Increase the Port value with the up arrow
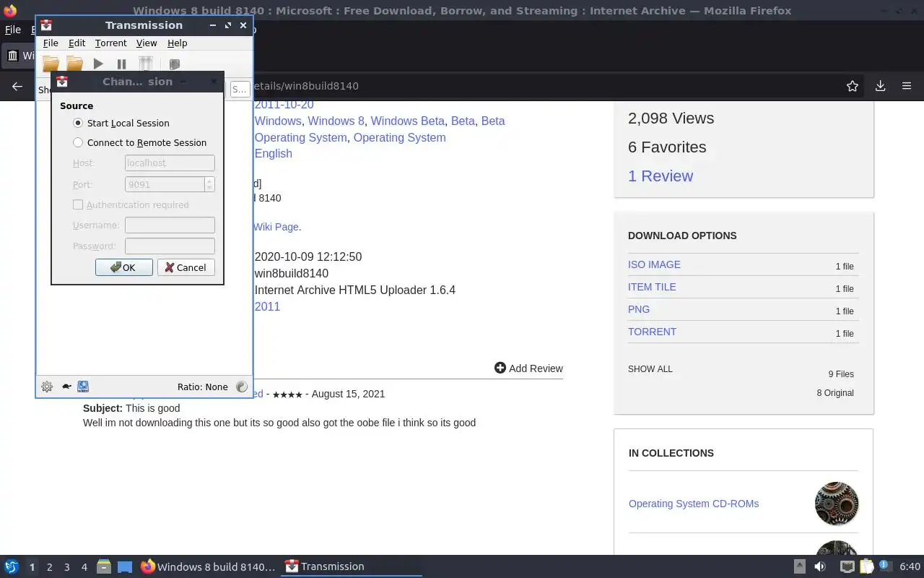The image size is (924, 578). point(209,181)
